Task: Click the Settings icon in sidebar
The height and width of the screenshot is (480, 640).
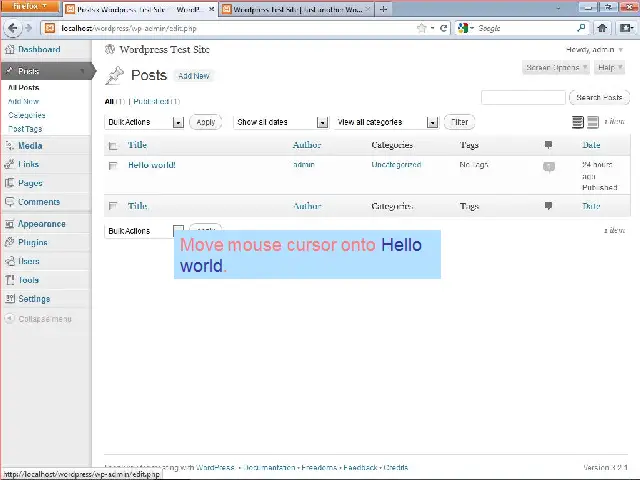Action: point(9,299)
